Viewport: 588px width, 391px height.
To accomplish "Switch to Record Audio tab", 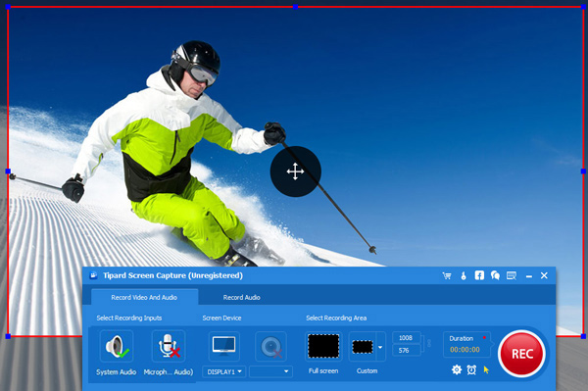I will [x=241, y=298].
